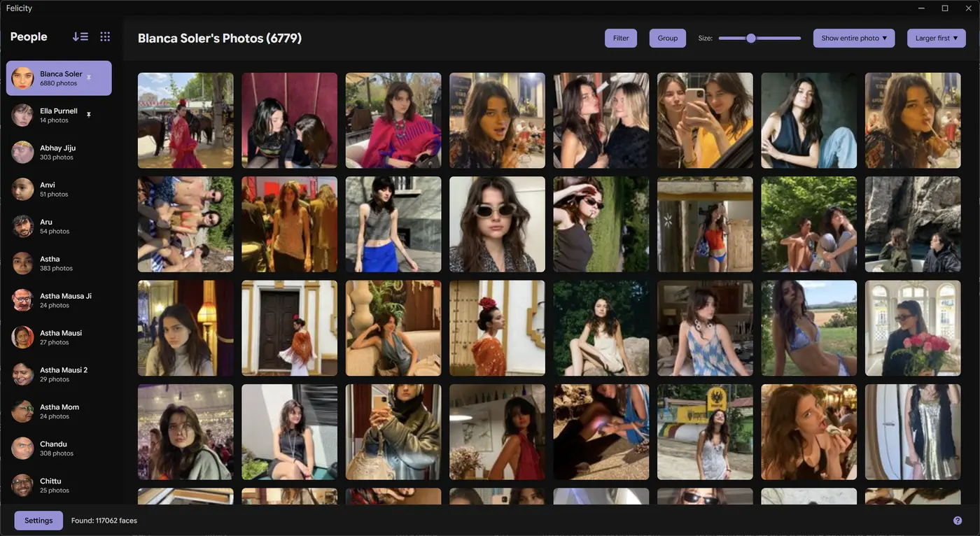Click the 'People' sidebar heading
The width and height of the screenshot is (980, 536).
(29, 36)
